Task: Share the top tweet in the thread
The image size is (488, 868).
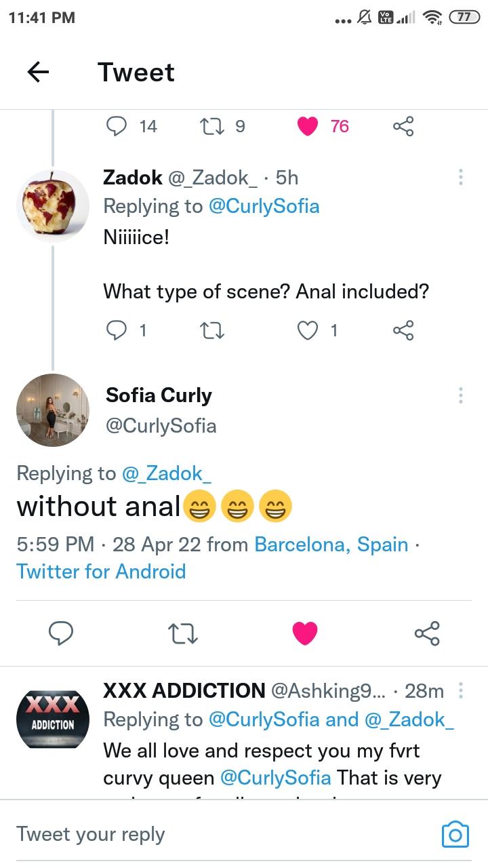Action: point(403,126)
